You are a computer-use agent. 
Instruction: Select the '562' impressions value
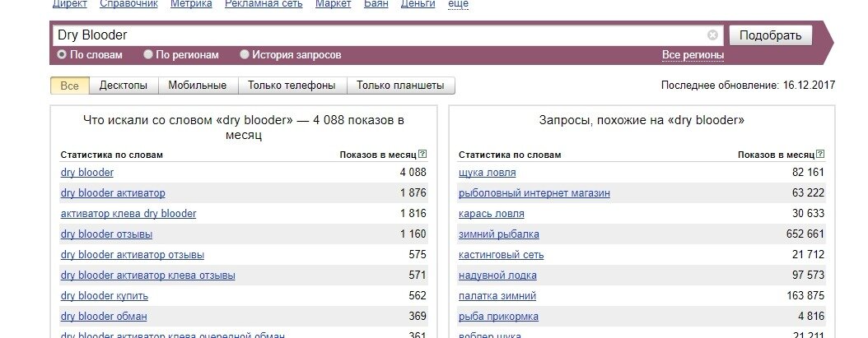coord(418,296)
